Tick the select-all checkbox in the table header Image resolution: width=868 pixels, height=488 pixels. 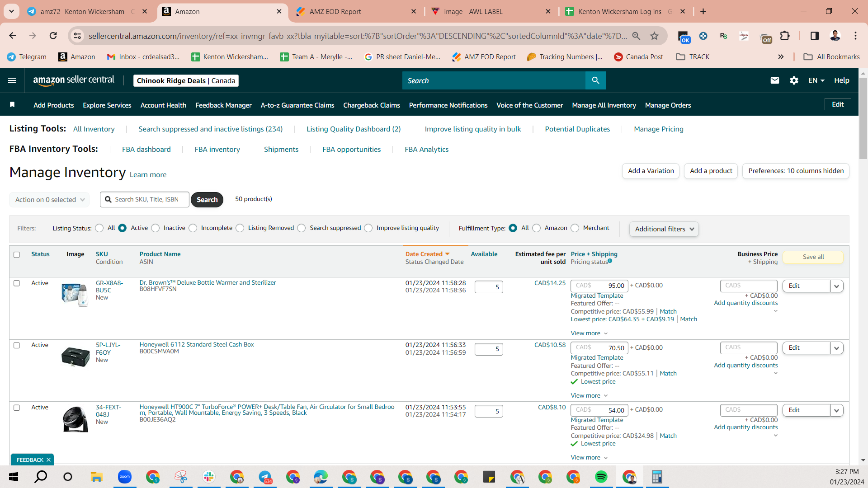(x=17, y=254)
